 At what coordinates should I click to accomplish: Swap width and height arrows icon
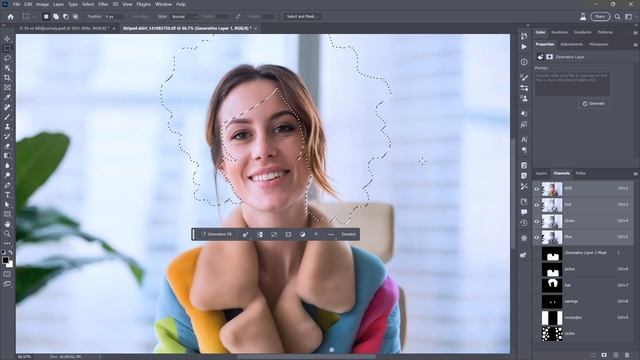(238, 17)
